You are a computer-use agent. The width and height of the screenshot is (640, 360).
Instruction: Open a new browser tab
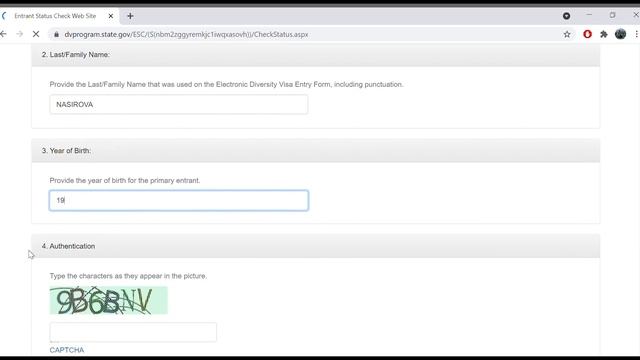(130, 16)
